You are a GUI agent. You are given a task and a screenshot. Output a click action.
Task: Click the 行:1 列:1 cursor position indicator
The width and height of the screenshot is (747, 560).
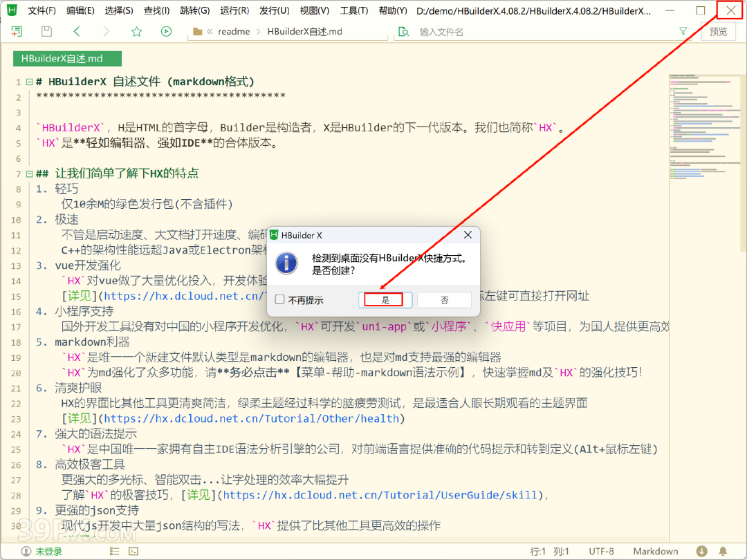point(549,551)
